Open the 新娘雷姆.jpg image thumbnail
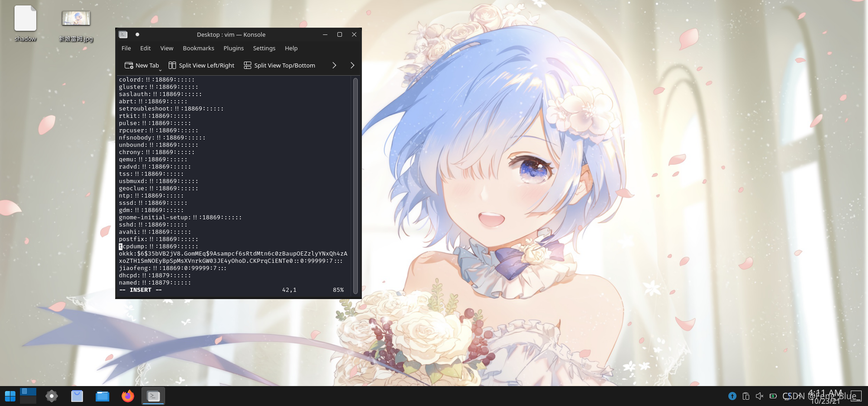This screenshot has width=868, height=406. (76, 25)
